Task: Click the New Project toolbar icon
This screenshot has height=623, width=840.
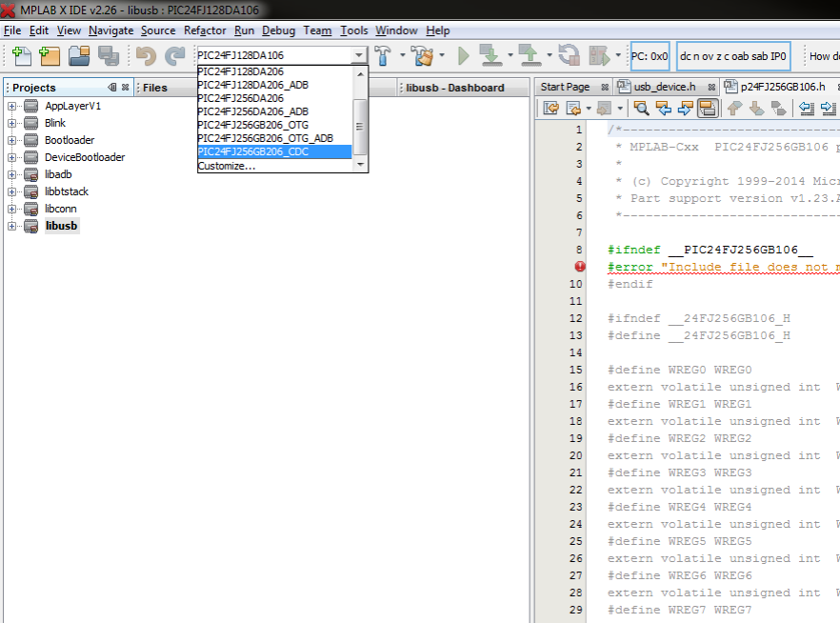Action: point(50,56)
